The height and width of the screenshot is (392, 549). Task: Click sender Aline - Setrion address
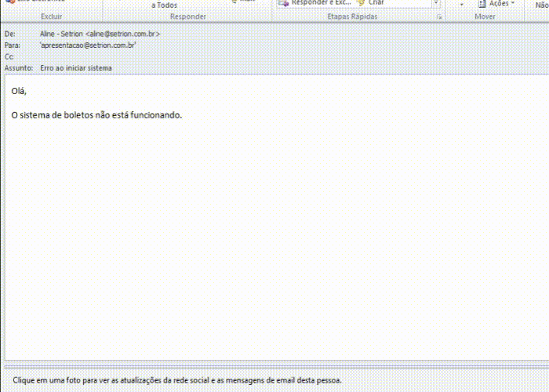coord(100,34)
